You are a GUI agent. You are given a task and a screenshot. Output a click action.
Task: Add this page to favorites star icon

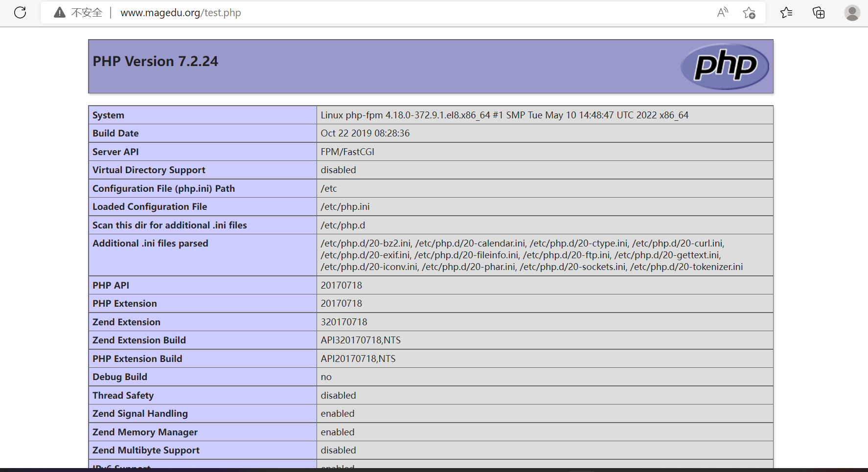pos(749,13)
